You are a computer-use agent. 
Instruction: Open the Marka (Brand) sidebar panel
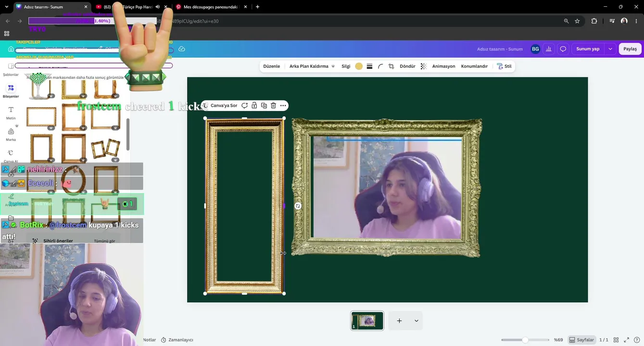(x=11, y=134)
